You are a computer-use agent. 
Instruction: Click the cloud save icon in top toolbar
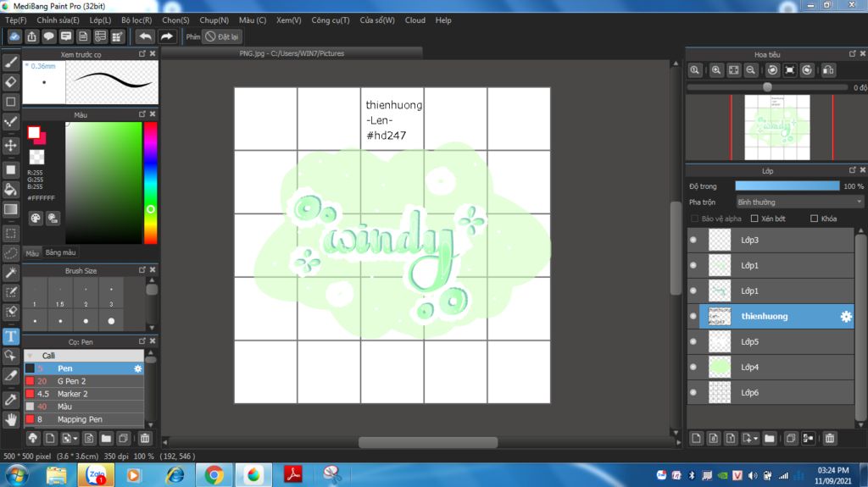14,36
